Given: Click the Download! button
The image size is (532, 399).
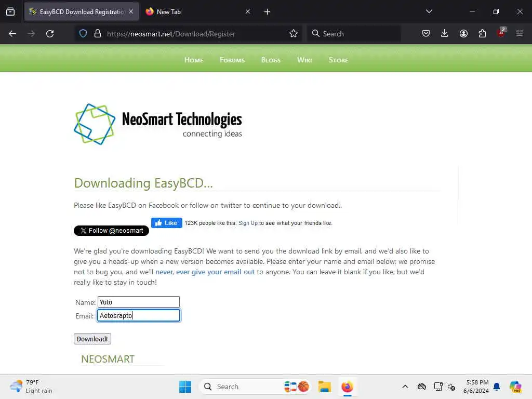Looking at the screenshot, I should tap(92, 339).
